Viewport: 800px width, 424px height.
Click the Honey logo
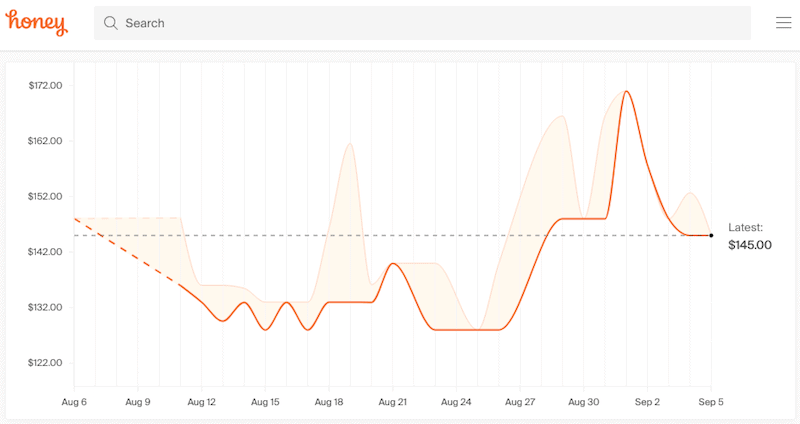(x=37, y=22)
